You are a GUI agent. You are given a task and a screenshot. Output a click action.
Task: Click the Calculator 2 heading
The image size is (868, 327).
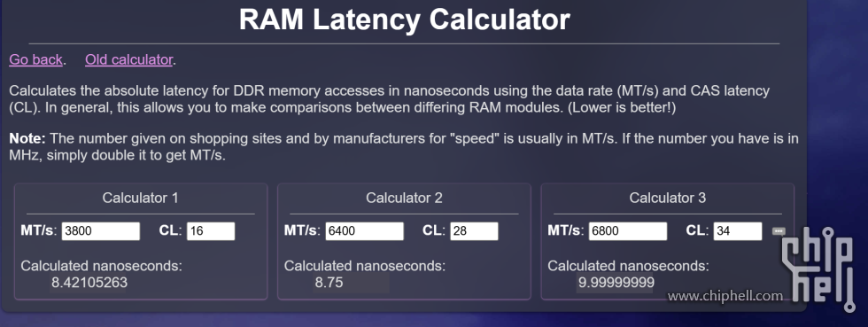[x=404, y=198]
